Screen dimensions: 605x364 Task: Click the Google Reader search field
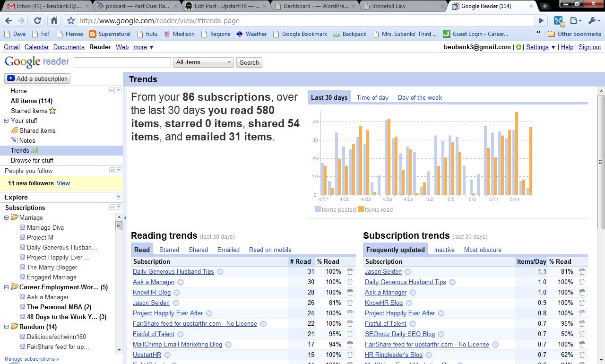tap(122, 62)
